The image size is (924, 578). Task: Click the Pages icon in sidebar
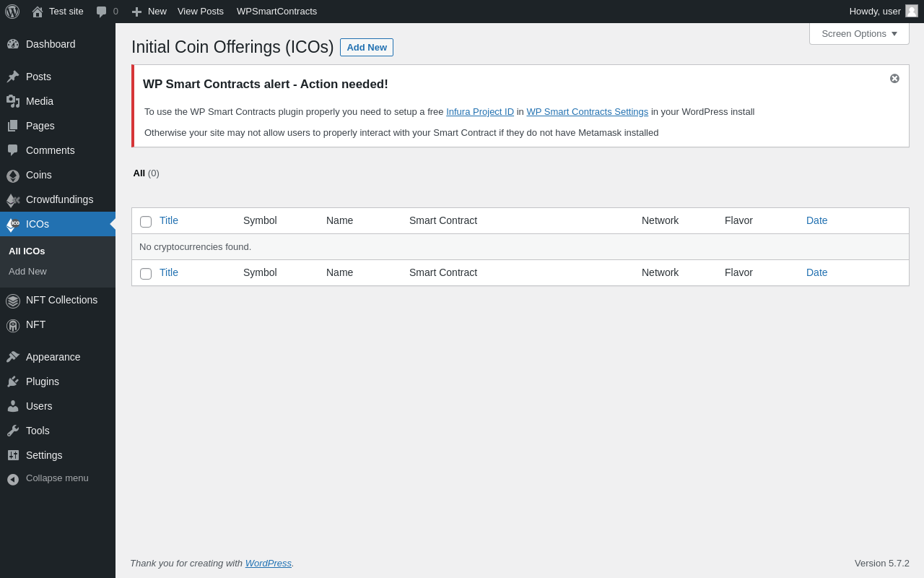[13, 126]
